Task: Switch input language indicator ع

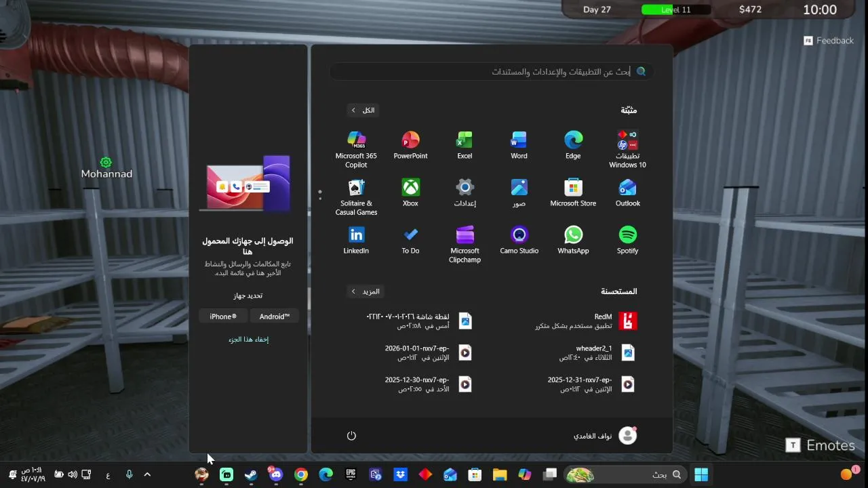Action: coord(108,475)
